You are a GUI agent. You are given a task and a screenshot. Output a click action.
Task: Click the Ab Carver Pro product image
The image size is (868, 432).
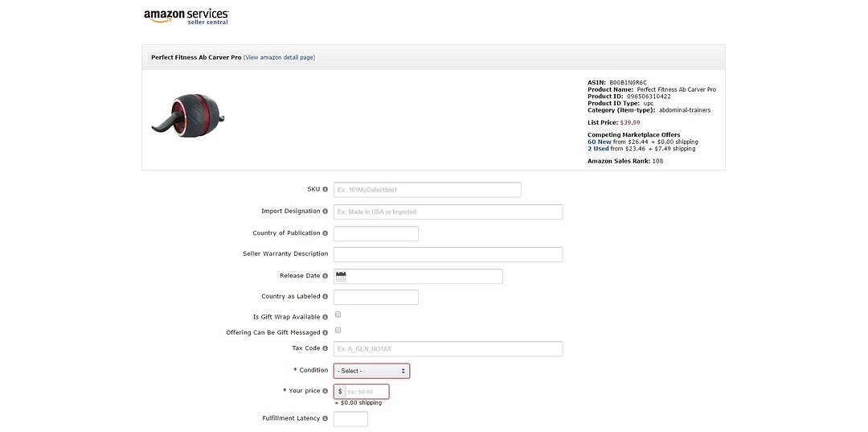pyautogui.click(x=187, y=115)
